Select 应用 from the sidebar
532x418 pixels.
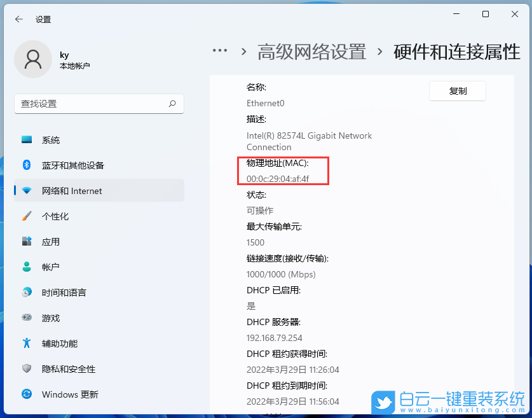(x=51, y=242)
